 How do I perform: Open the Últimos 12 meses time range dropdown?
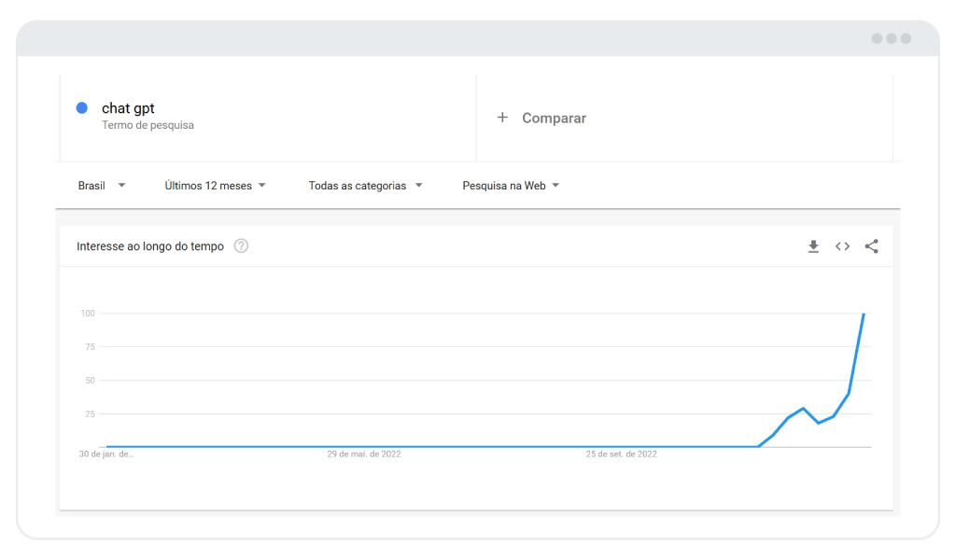coord(215,185)
